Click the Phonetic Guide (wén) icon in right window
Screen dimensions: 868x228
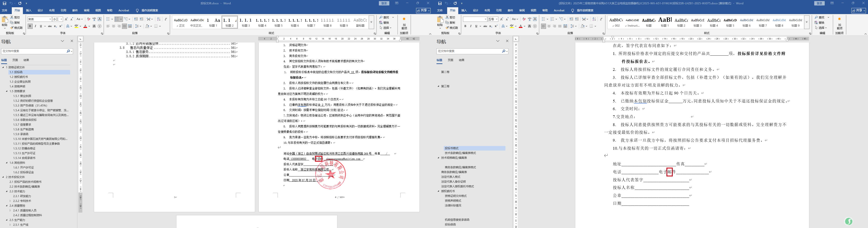point(529,19)
